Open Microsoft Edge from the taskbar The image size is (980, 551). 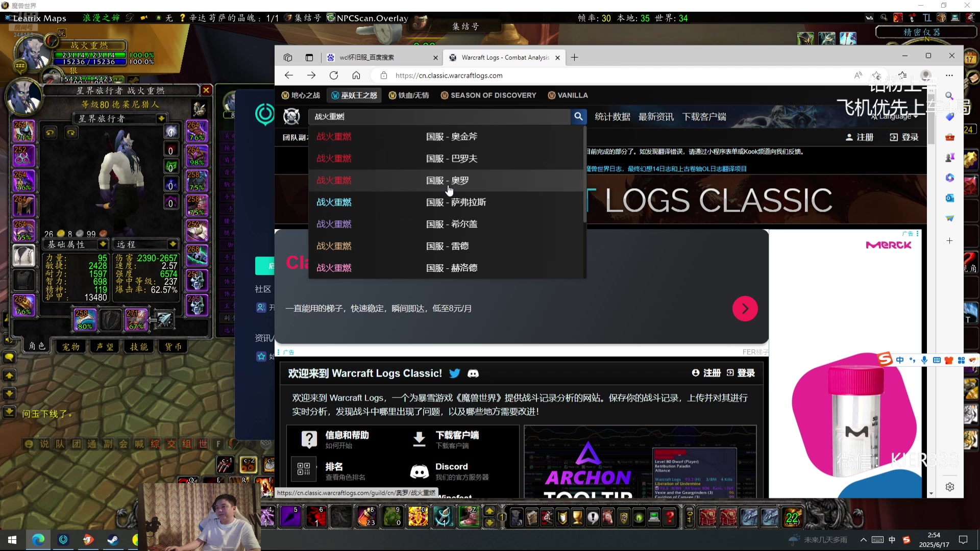click(38, 540)
